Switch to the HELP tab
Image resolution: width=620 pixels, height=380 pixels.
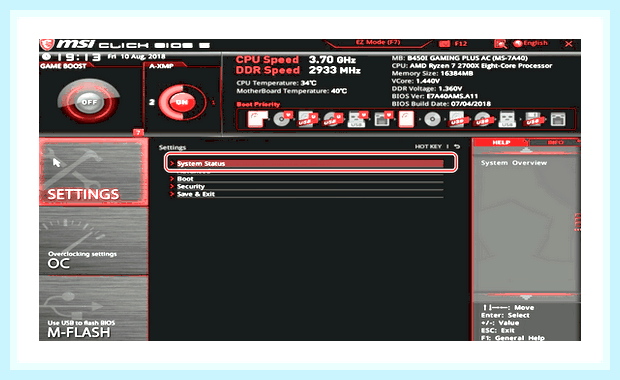coord(501,142)
